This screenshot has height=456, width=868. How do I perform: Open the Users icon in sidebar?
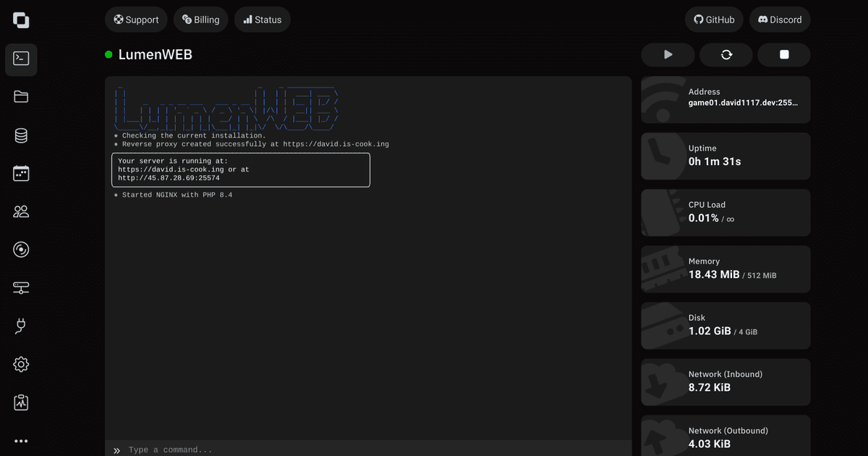(21, 211)
